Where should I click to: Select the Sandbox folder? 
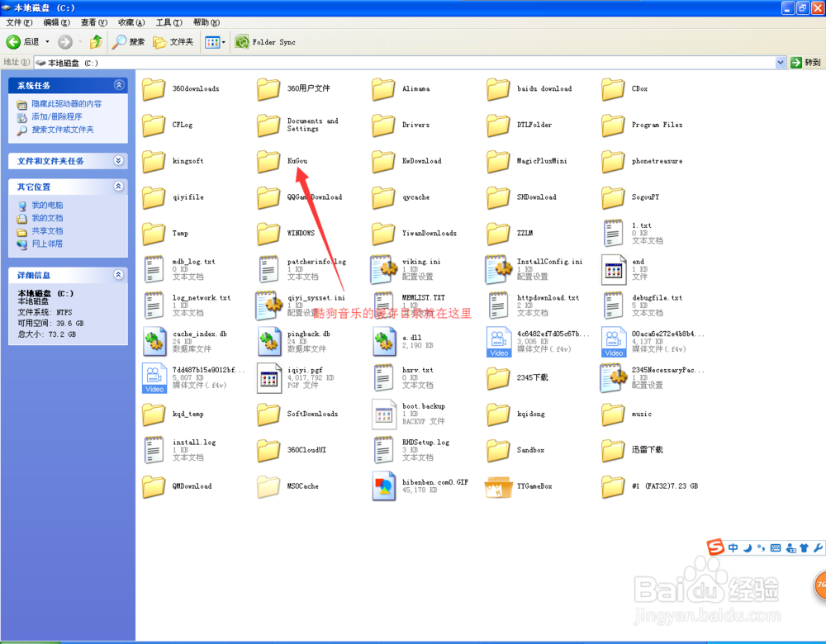pos(515,450)
